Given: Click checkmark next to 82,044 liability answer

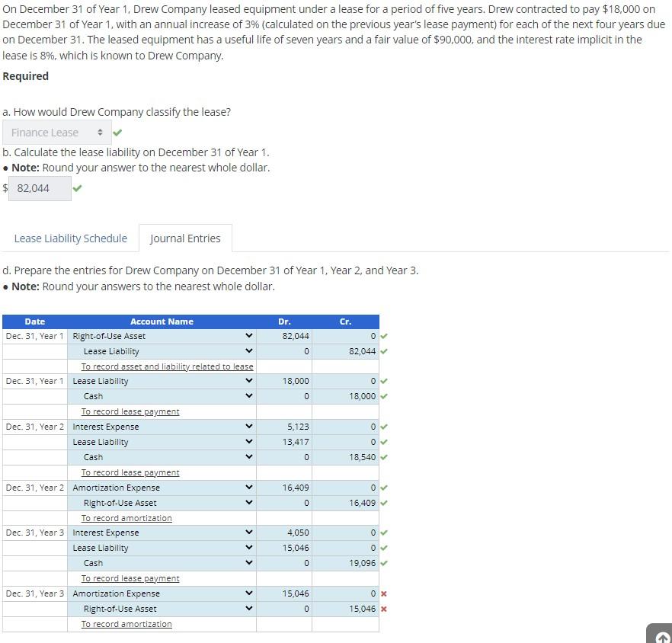Looking at the screenshot, I should [76, 187].
